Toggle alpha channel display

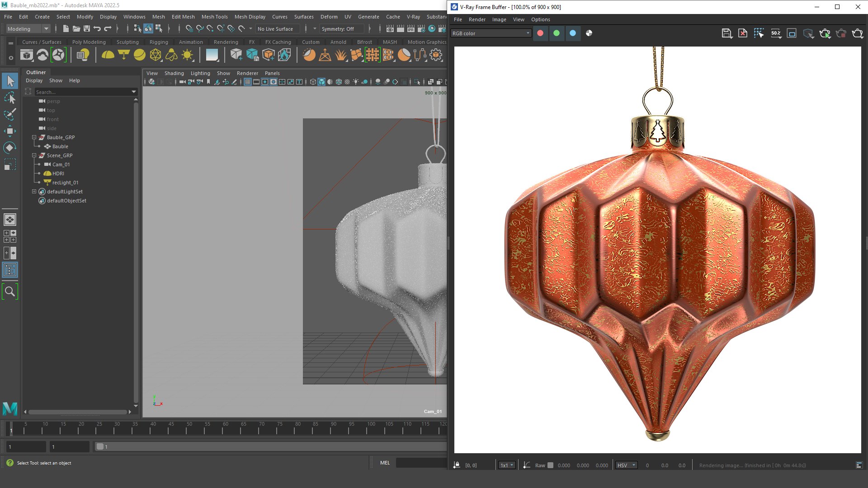[x=589, y=33]
